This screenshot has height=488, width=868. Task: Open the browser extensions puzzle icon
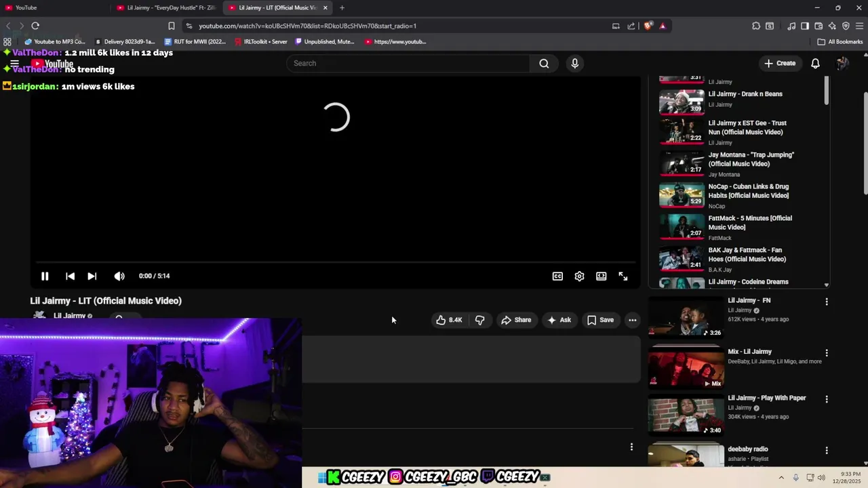756,26
